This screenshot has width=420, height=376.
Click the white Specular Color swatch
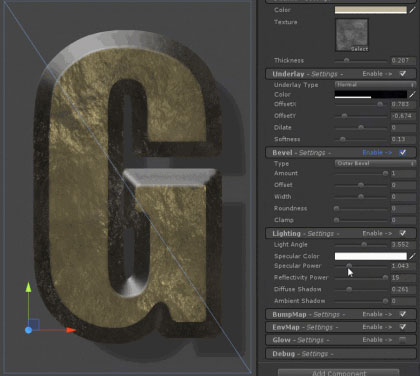tap(371, 256)
